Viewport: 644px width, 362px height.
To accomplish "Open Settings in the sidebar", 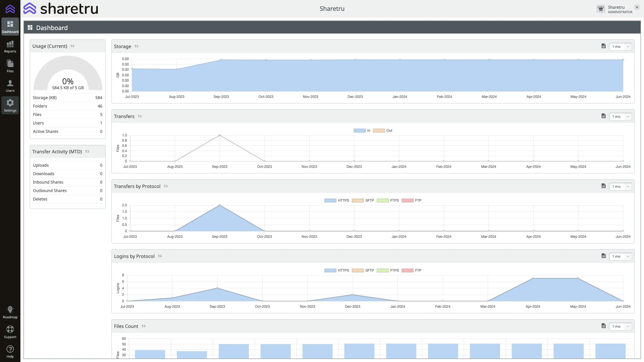I will 10,106.
